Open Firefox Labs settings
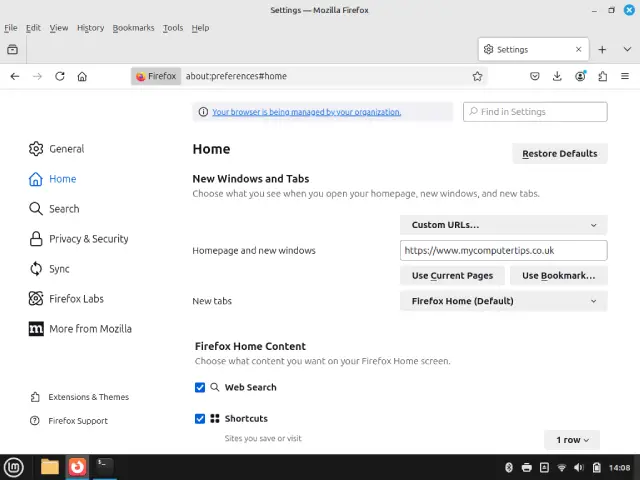This screenshot has width=640, height=480. (x=66, y=299)
